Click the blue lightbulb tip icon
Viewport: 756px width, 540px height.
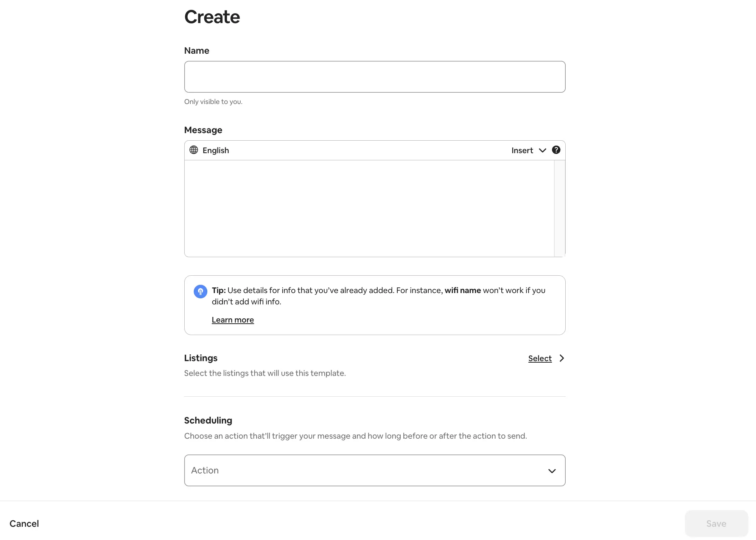tap(200, 292)
